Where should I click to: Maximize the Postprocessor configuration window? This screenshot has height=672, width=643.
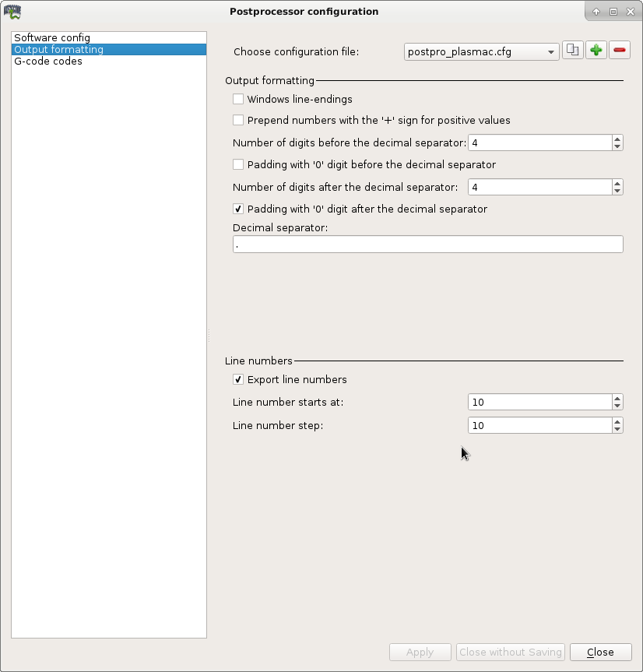(613, 12)
